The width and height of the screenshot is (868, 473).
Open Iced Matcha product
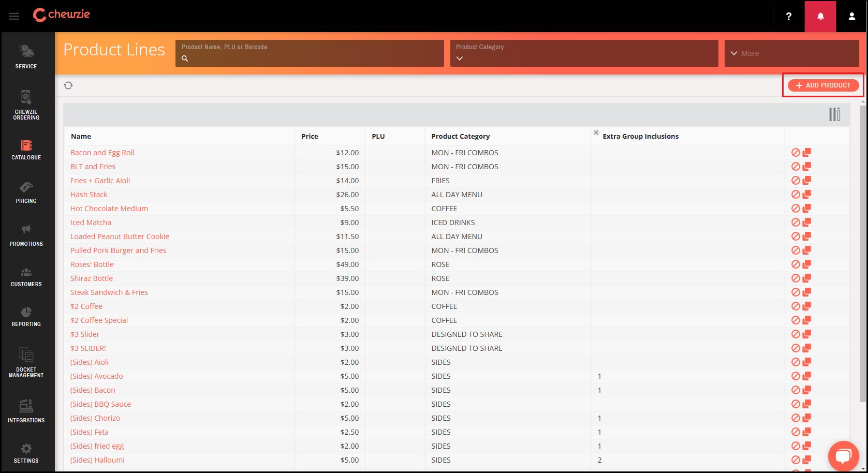(91, 223)
